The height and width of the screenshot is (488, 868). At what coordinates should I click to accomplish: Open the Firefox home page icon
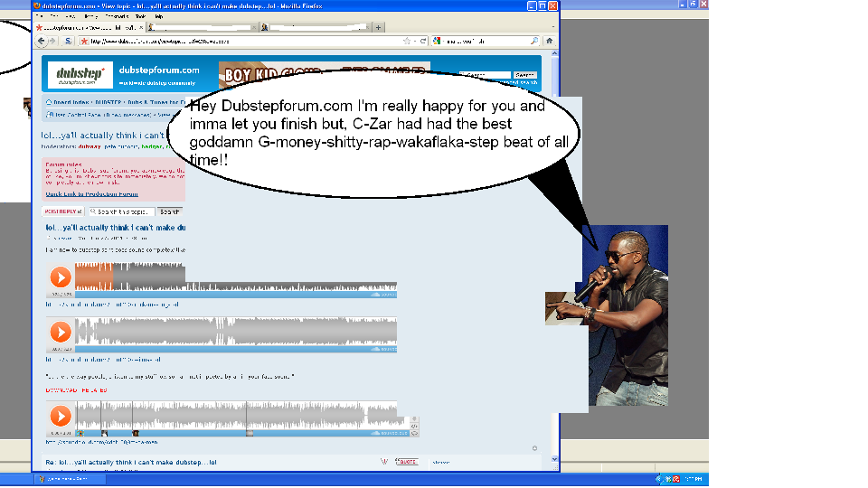pyautogui.click(x=549, y=41)
